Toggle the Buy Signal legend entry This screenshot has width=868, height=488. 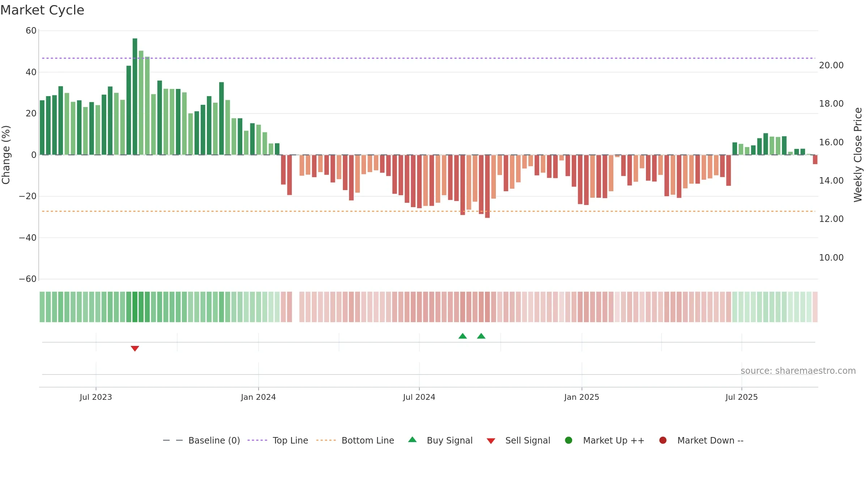(x=440, y=440)
